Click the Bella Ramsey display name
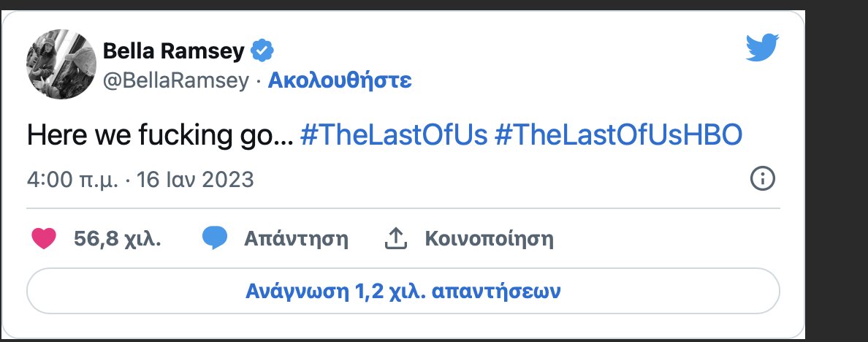 tap(173, 51)
